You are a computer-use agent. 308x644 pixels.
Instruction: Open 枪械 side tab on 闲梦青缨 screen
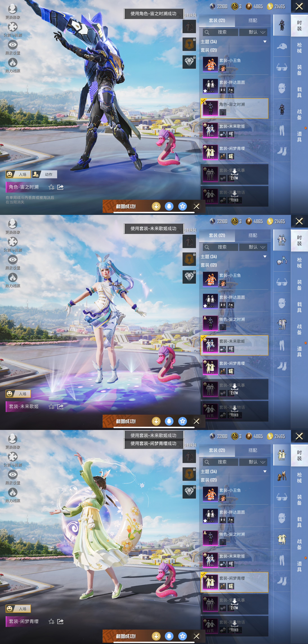(x=299, y=477)
